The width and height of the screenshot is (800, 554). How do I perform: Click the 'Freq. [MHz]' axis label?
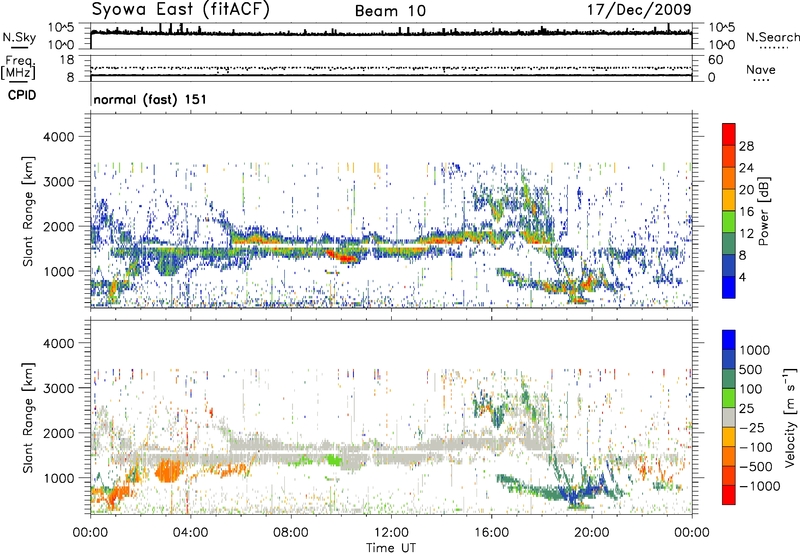pos(18,68)
